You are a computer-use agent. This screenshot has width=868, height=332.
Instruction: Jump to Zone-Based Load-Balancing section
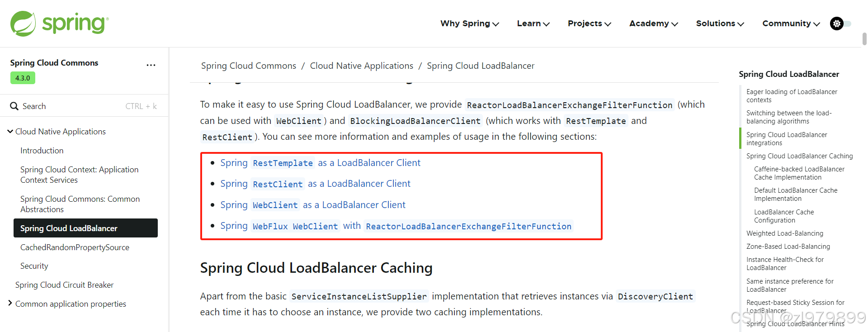[788, 247]
